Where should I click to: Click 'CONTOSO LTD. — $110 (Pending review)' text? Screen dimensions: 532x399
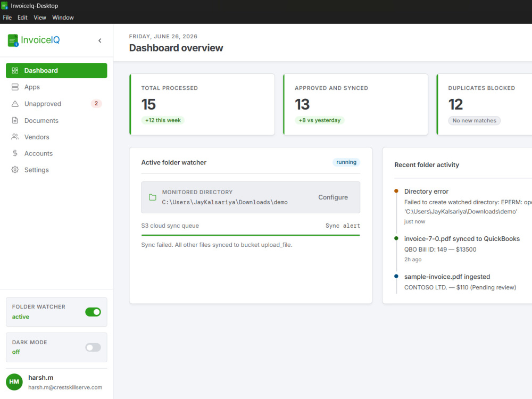pyautogui.click(x=460, y=287)
